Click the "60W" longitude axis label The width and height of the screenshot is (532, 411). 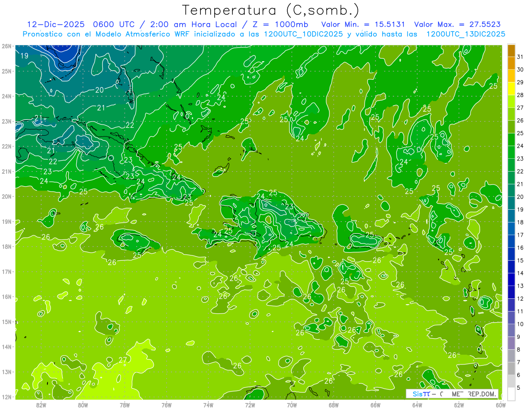coord(501,405)
